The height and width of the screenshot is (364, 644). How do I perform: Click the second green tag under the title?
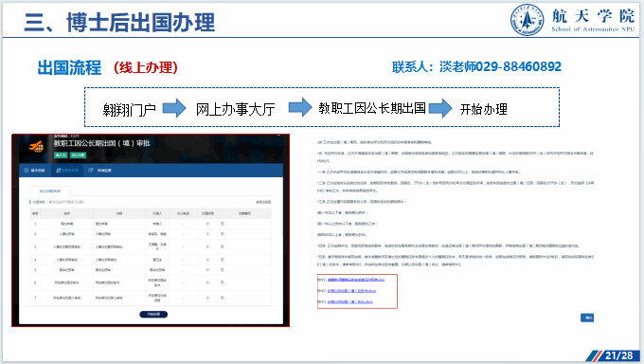[78, 155]
